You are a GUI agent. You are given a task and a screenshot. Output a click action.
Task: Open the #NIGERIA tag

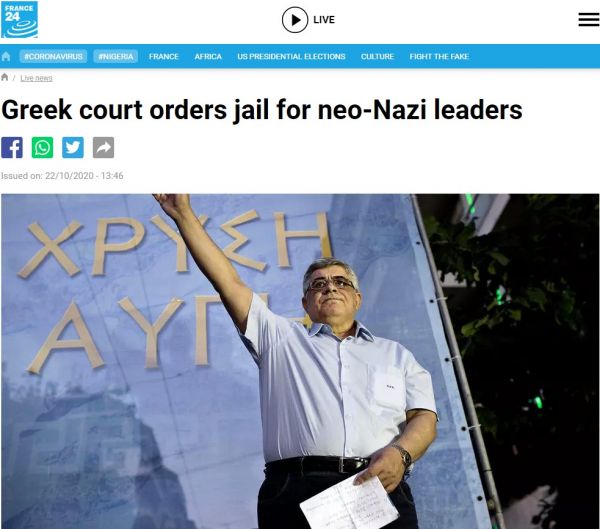[116, 56]
